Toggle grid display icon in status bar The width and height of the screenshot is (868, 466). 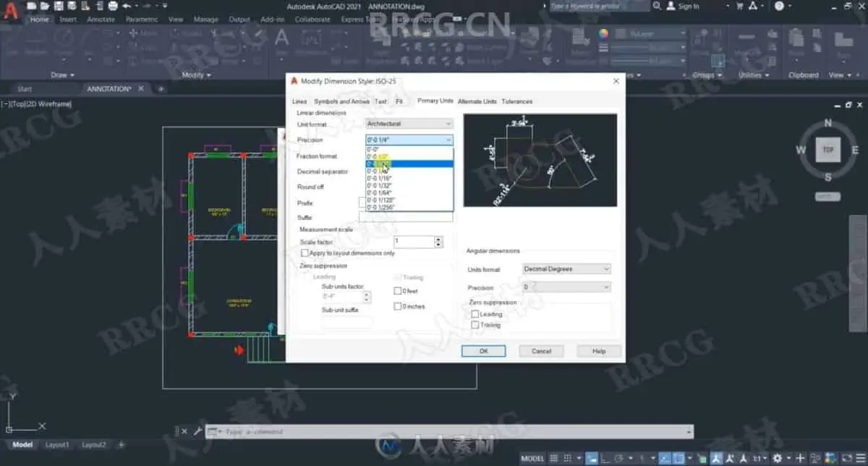tap(555, 458)
